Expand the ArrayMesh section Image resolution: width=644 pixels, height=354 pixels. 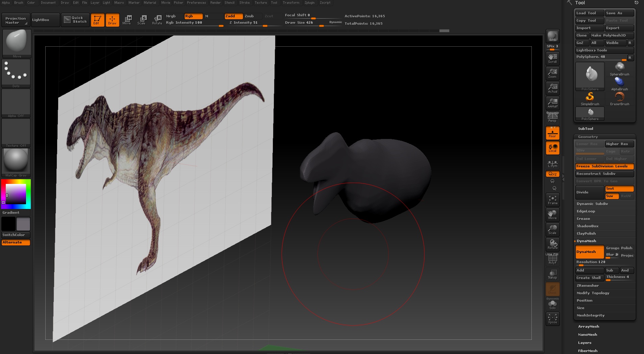coord(589,326)
